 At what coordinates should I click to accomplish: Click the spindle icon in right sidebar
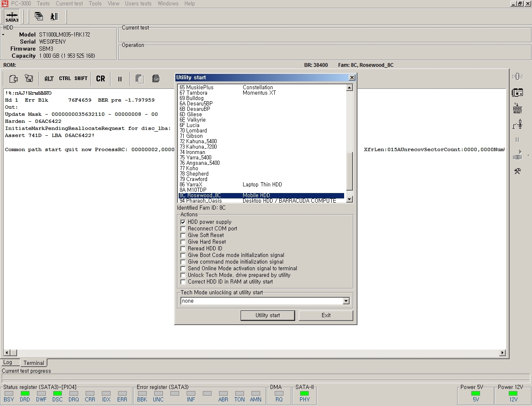tap(517, 76)
